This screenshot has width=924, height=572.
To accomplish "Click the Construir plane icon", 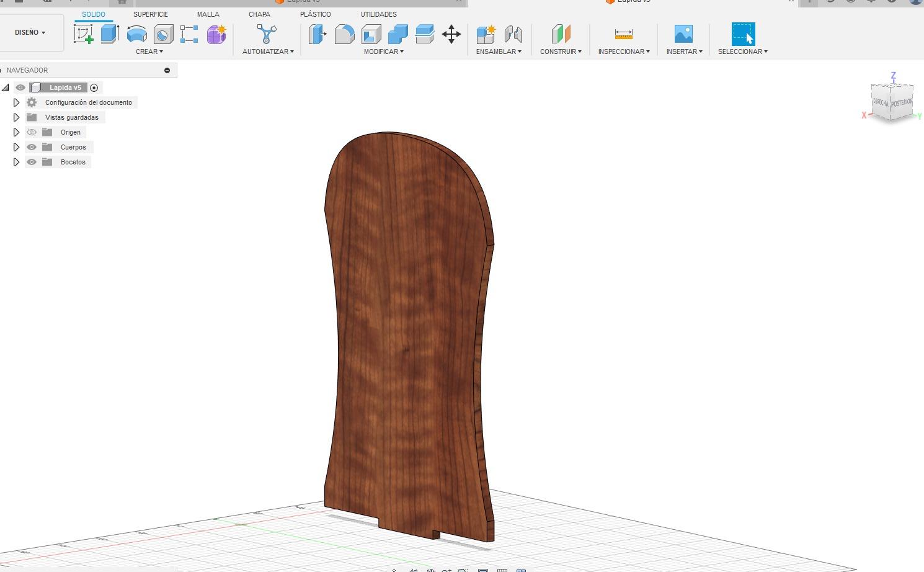I will point(561,34).
